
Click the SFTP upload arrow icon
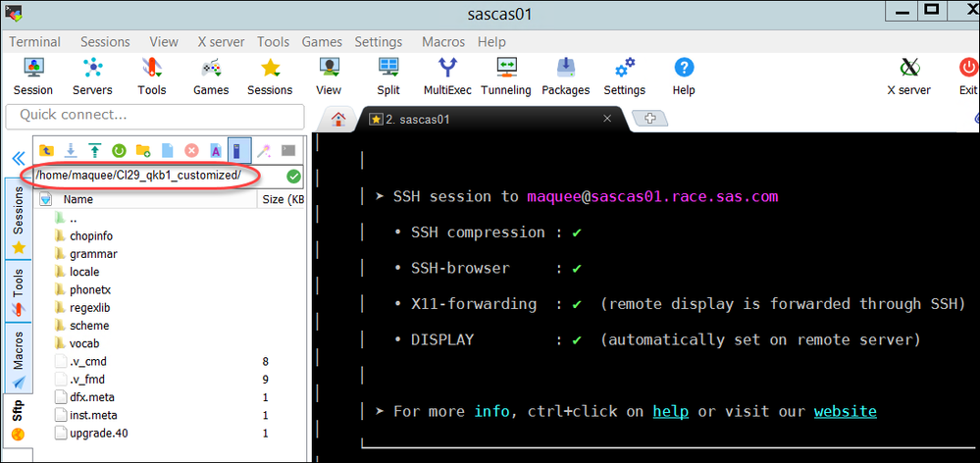tap(94, 151)
